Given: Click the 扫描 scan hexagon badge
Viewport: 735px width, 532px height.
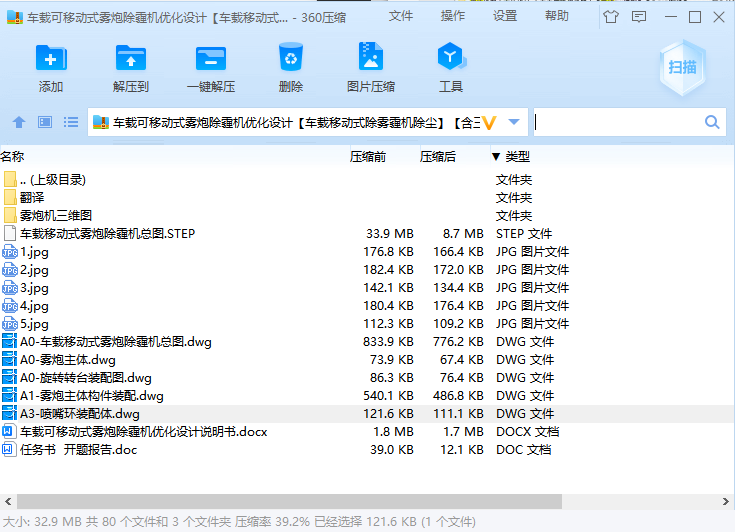Looking at the screenshot, I should [x=682, y=67].
